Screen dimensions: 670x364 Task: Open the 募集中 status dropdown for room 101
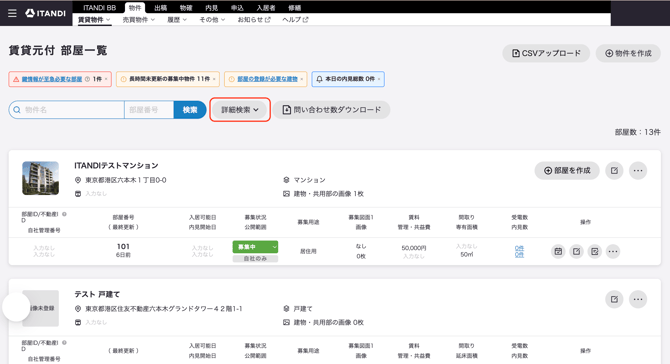255,247
